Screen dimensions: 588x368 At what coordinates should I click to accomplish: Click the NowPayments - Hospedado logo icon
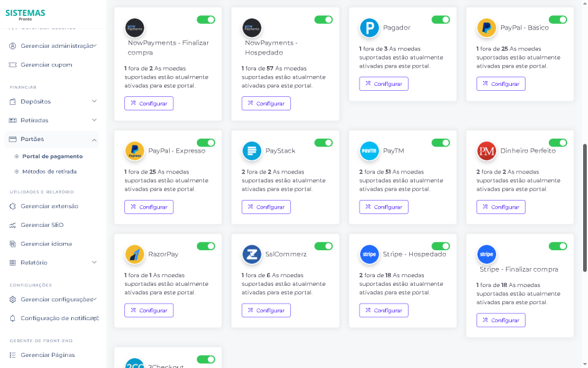tap(252, 27)
